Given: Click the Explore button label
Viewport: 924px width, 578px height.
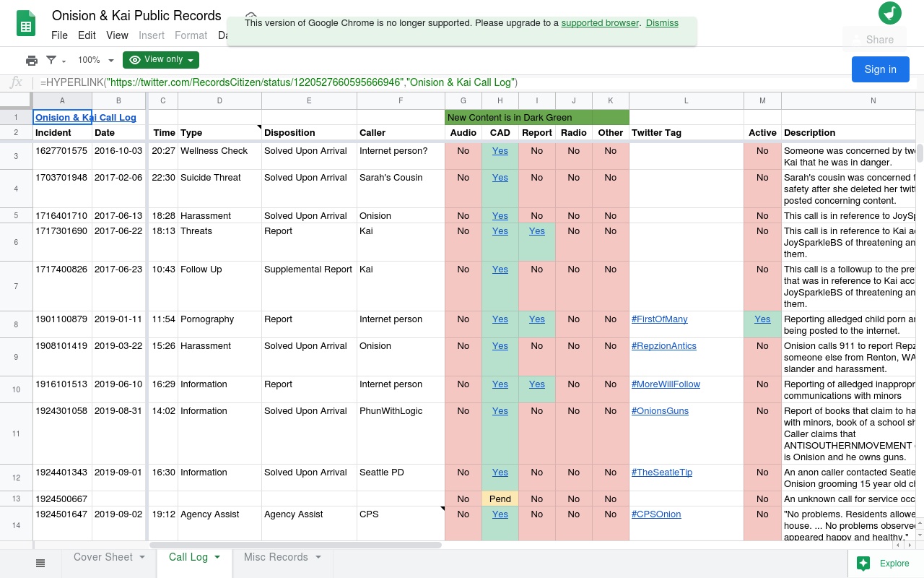Looking at the screenshot, I should click(894, 564).
